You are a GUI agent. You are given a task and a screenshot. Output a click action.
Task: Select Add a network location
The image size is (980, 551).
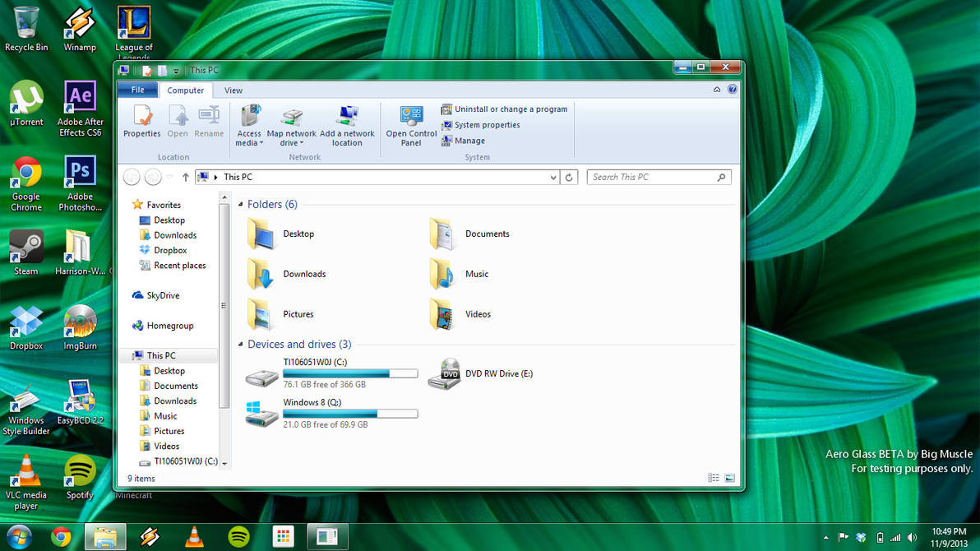pyautogui.click(x=347, y=123)
